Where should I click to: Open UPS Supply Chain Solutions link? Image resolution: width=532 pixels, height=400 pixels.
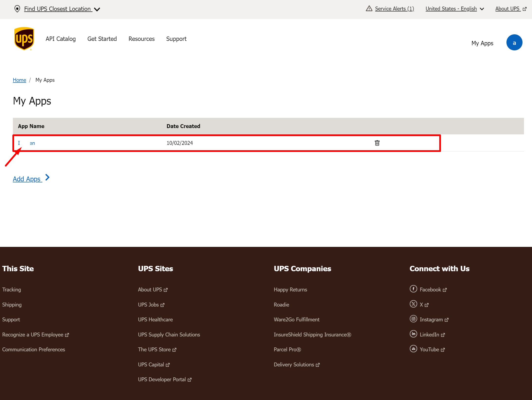point(169,335)
